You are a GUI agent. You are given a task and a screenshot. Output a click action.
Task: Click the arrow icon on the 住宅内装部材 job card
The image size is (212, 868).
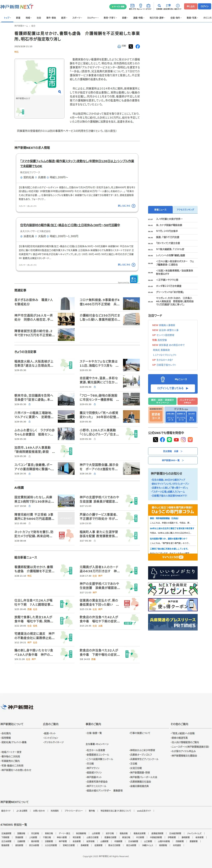[x=134, y=265]
